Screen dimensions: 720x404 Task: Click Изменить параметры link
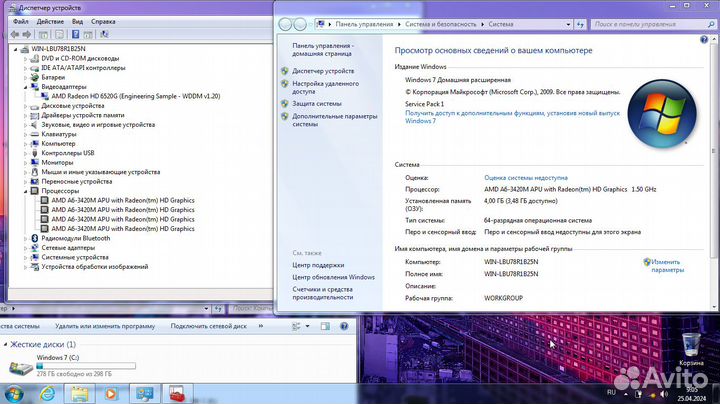[x=667, y=266]
